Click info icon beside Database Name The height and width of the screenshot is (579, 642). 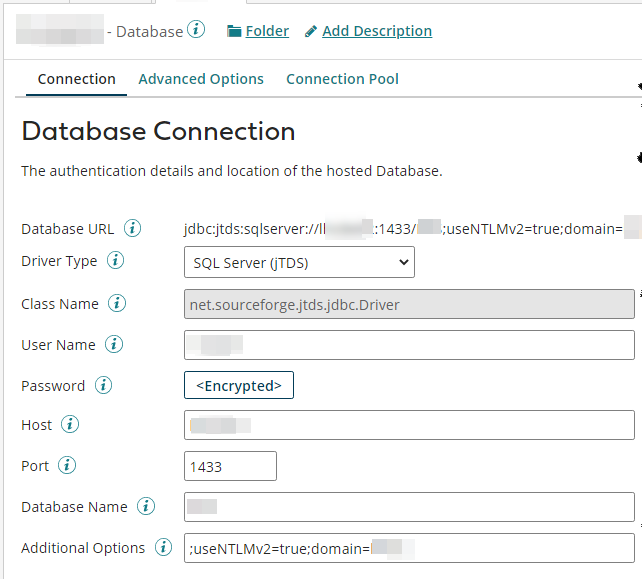(146, 507)
